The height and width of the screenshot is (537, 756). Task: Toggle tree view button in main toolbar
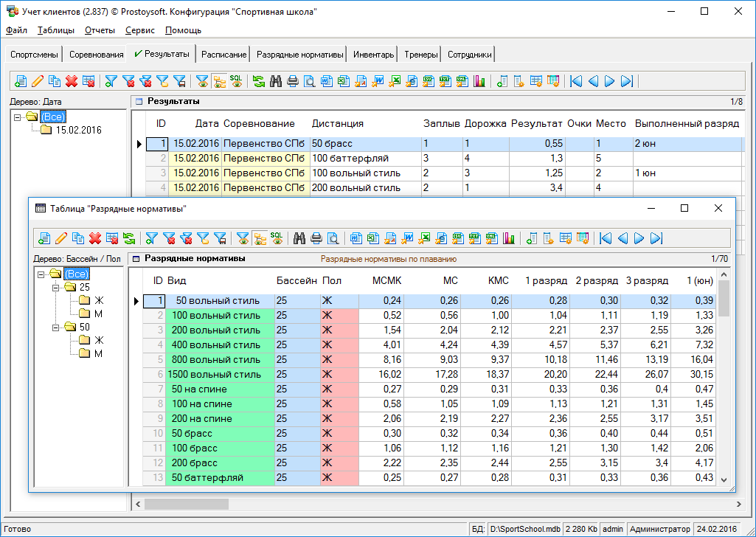click(219, 81)
